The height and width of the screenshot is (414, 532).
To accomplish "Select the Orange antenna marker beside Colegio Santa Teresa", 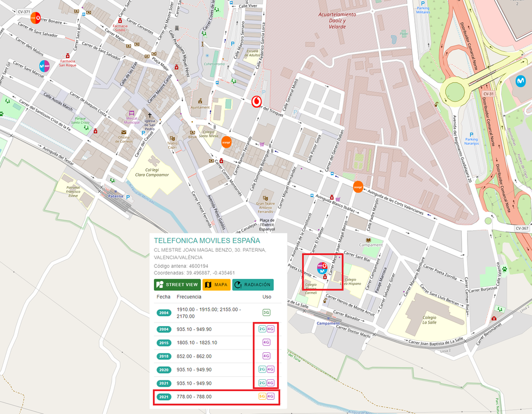I will coord(226,142).
